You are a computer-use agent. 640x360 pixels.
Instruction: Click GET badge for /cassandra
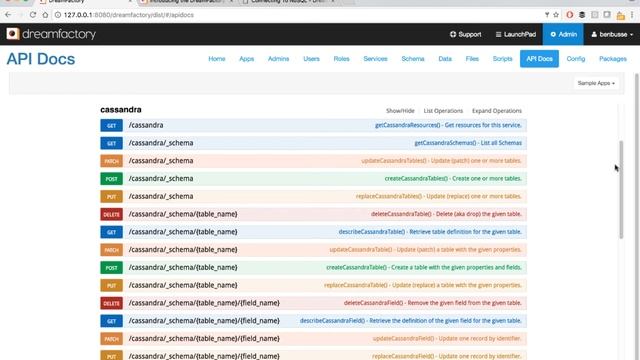click(x=111, y=125)
